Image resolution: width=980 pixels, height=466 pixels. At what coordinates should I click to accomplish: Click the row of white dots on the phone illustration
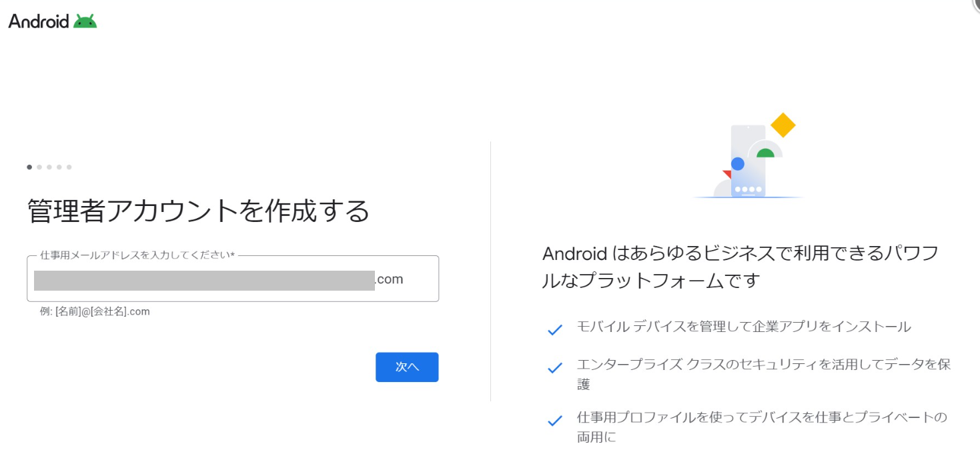coord(748,189)
